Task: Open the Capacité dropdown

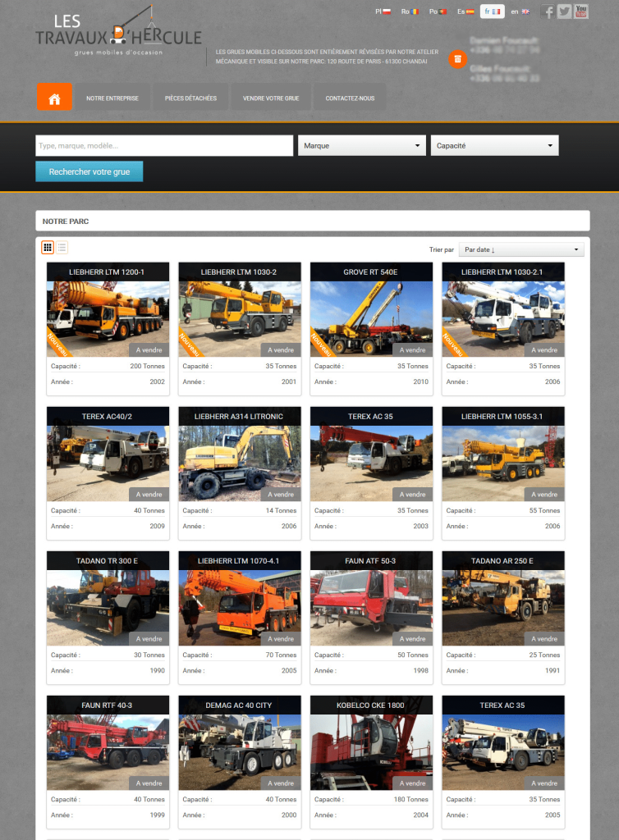Action: (494, 146)
